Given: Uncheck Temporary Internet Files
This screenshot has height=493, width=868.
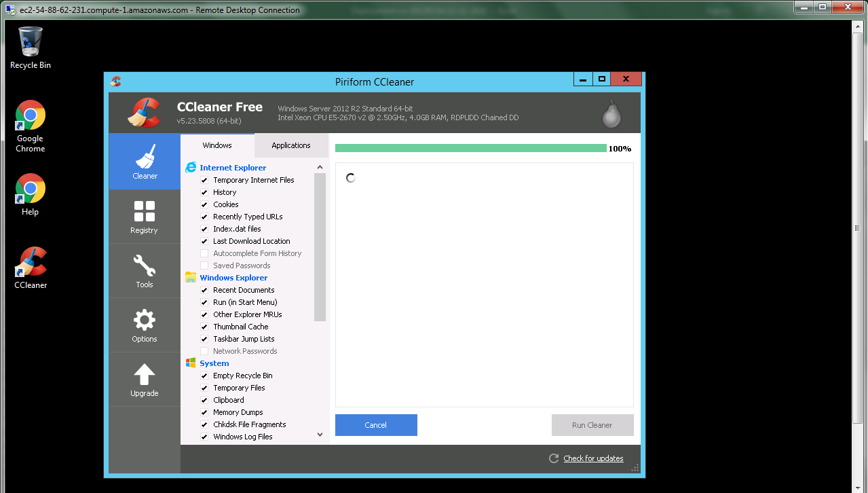Looking at the screenshot, I should click(x=204, y=180).
